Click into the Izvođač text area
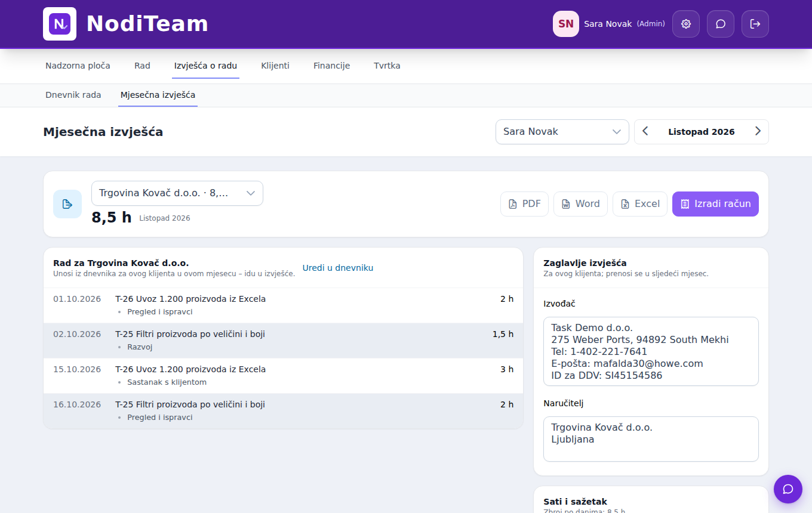Image resolution: width=812 pixels, height=513 pixels. (x=651, y=351)
